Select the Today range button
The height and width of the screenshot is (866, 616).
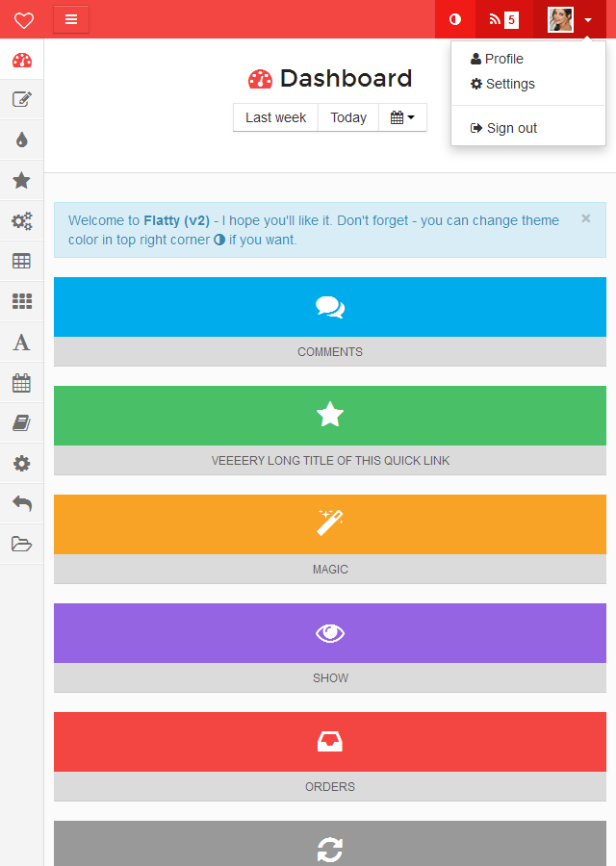click(x=348, y=117)
